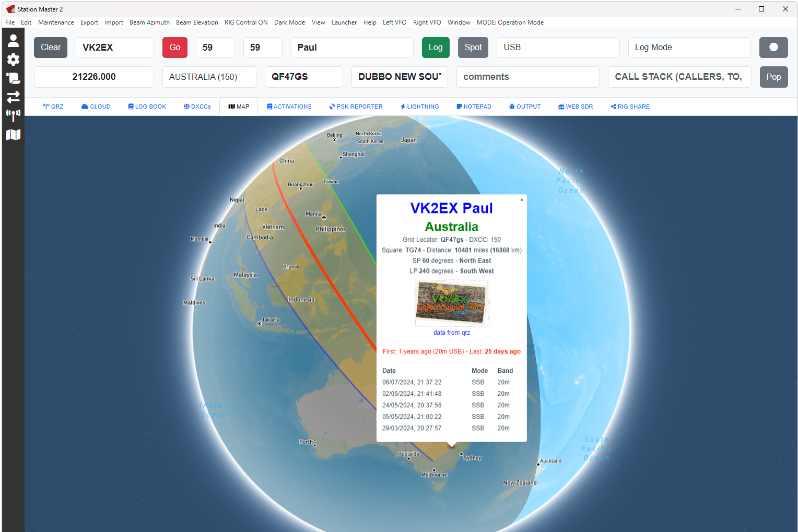Click the frequency field showing 21226.000
This screenshot has width=798, height=532.
coord(94,77)
